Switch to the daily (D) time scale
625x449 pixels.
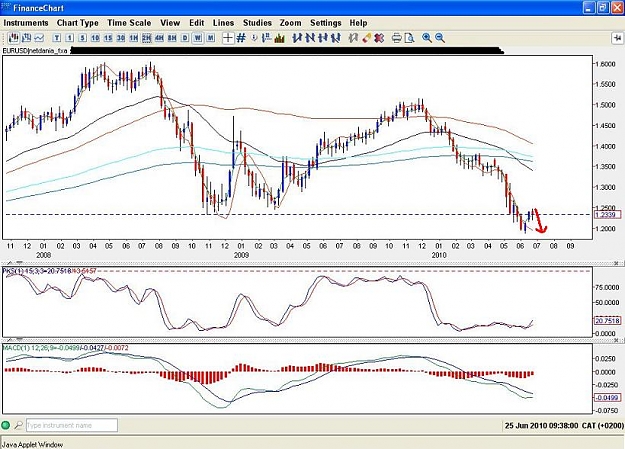click(x=185, y=38)
